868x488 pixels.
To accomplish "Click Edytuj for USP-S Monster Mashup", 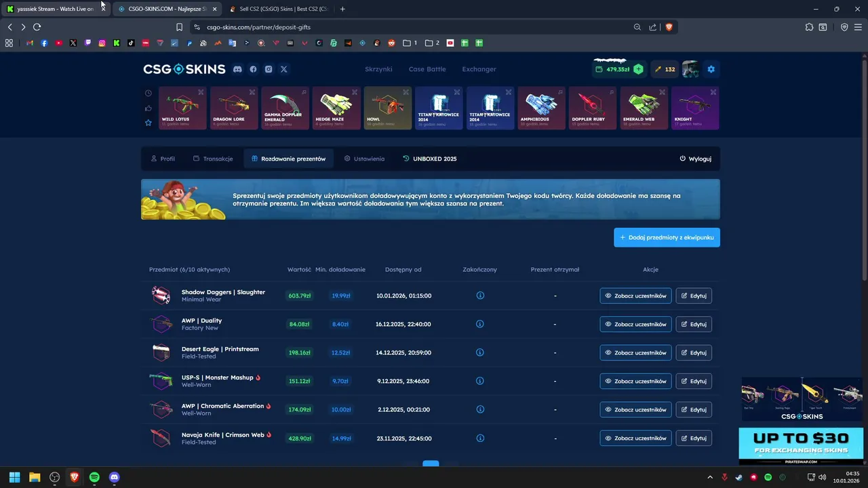I will pos(694,381).
